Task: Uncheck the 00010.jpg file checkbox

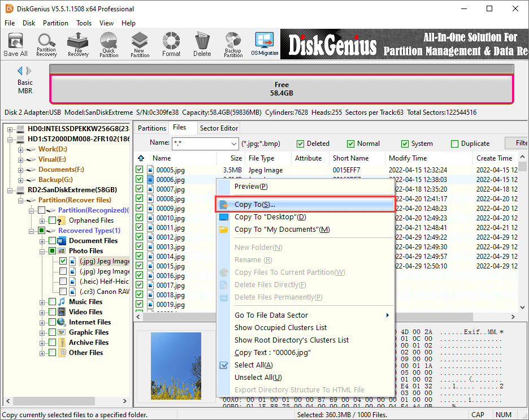Action: [140, 218]
